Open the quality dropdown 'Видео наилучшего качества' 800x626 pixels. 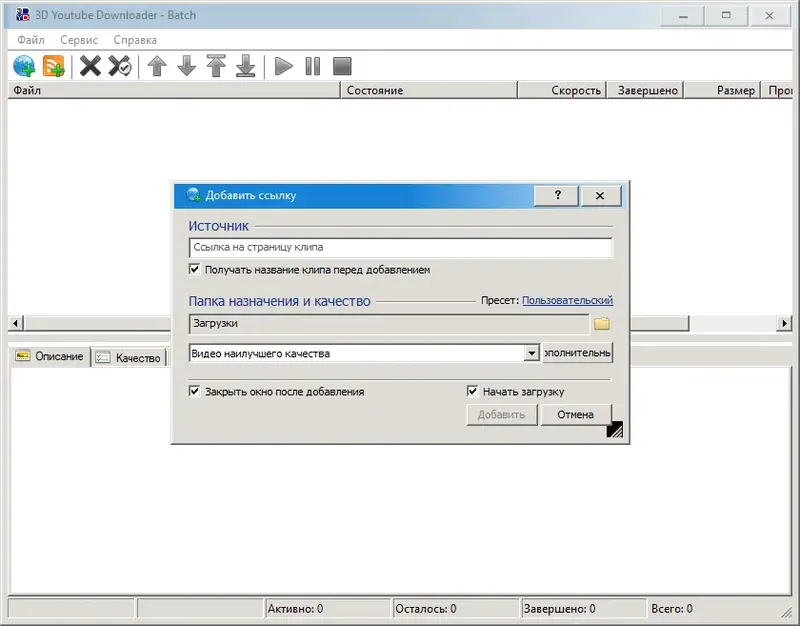[533, 352]
